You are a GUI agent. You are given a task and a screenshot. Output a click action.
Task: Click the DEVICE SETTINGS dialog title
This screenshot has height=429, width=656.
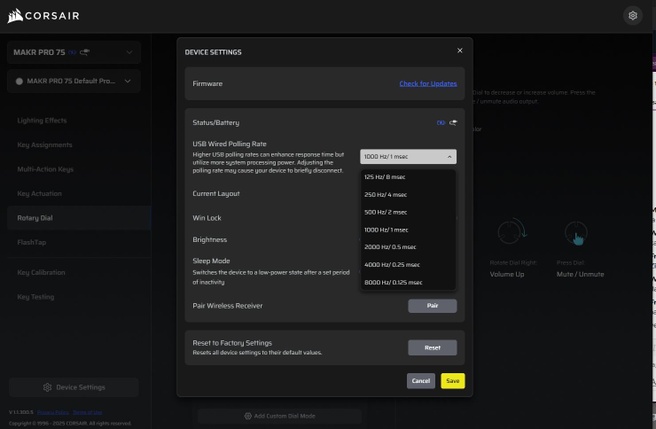(213, 52)
